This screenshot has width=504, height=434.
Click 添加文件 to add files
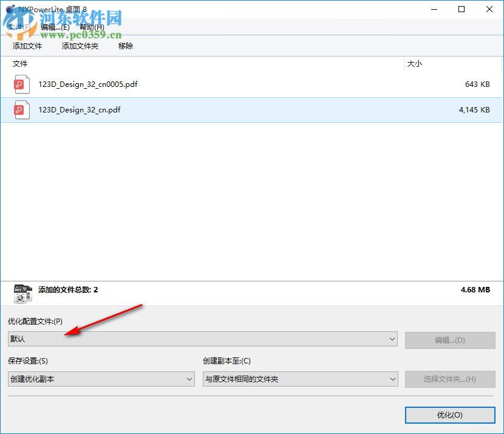click(x=27, y=46)
